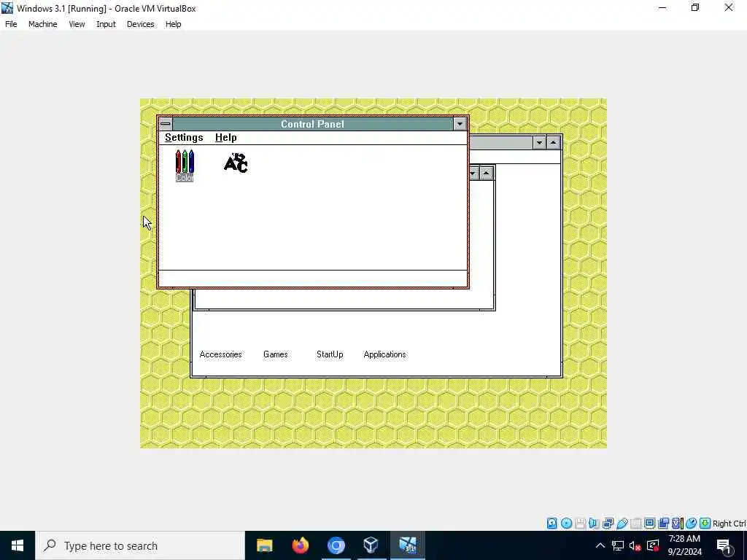Screen dimensions: 747x560
Task: Open File Explorer from the taskbar
Action: (264, 545)
